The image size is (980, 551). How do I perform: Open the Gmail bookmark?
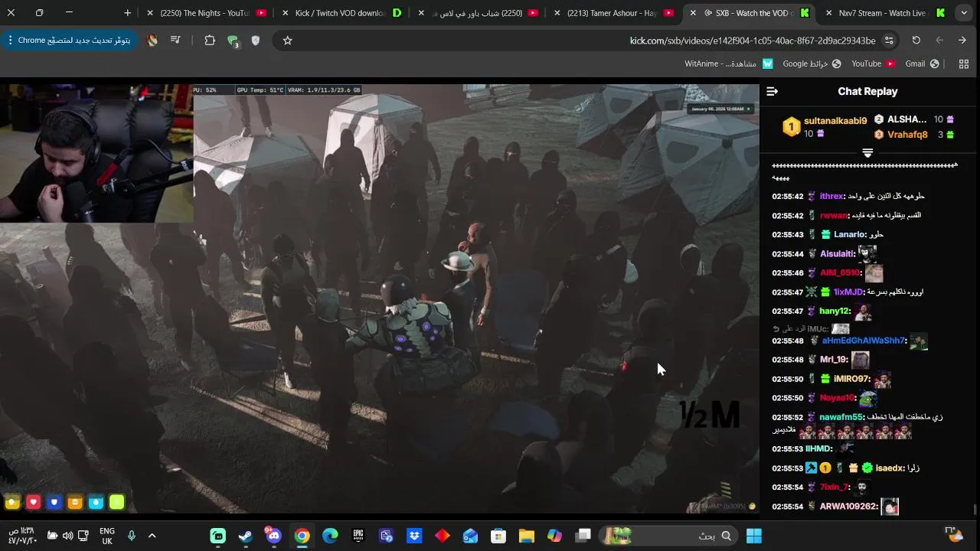[x=923, y=64]
